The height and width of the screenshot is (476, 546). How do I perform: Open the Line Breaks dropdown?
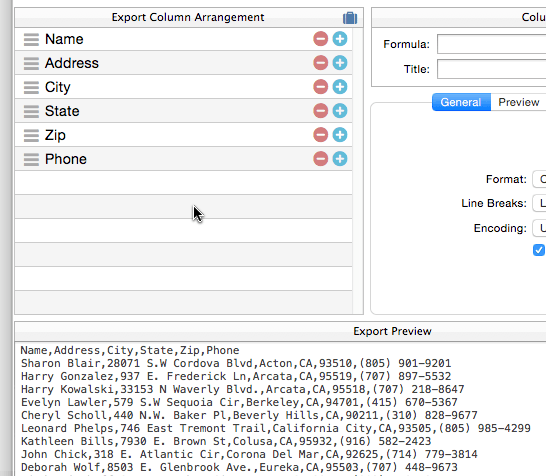coord(539,203)
